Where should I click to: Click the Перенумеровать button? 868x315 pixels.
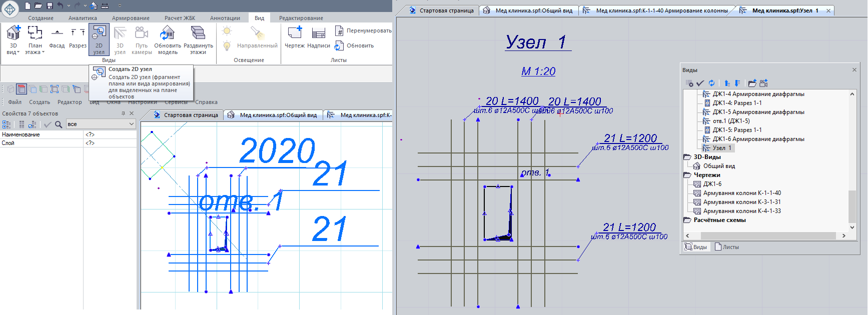(x=363, y=30)
